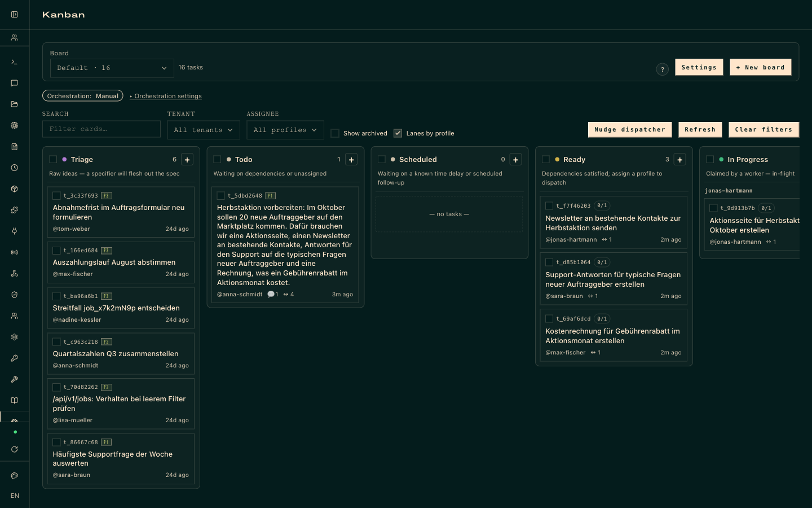Screen dimensions: 812x508
Task: Open the plug connector icon in sidebar
Action: click(15, 231)
